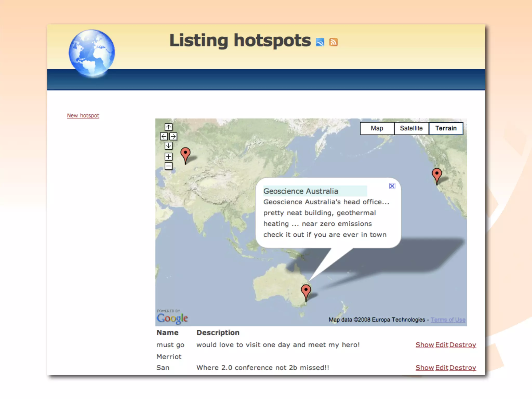The height and width of the screenshot is (399, 532).
Task: Click the pan up arrow on map
Action: (x=168, y=127)
